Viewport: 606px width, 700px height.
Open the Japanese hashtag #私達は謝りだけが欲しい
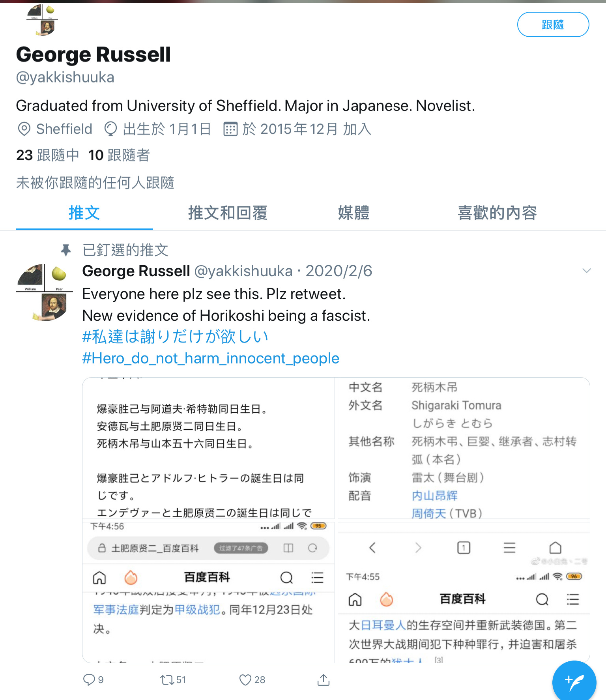pos(175,337)
